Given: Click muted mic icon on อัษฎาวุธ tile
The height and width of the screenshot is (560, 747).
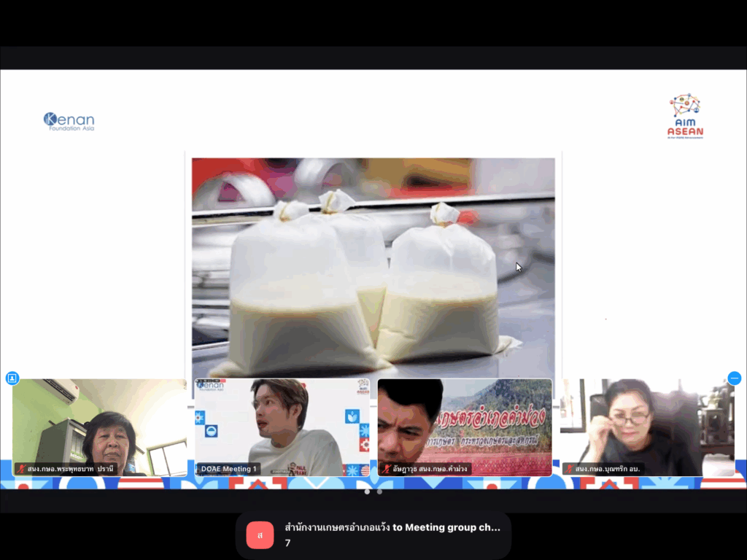Looking at the screenshot, I should (387, 469).
